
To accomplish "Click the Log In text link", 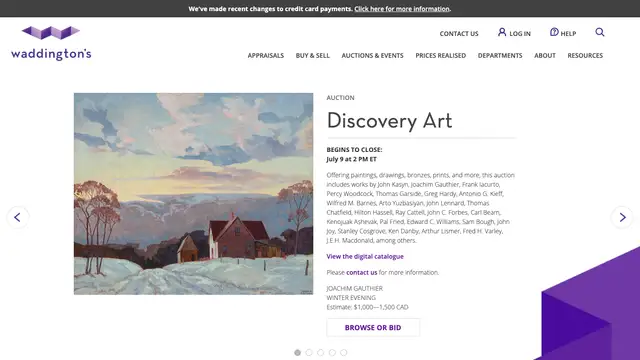I will tap(520, 33).
